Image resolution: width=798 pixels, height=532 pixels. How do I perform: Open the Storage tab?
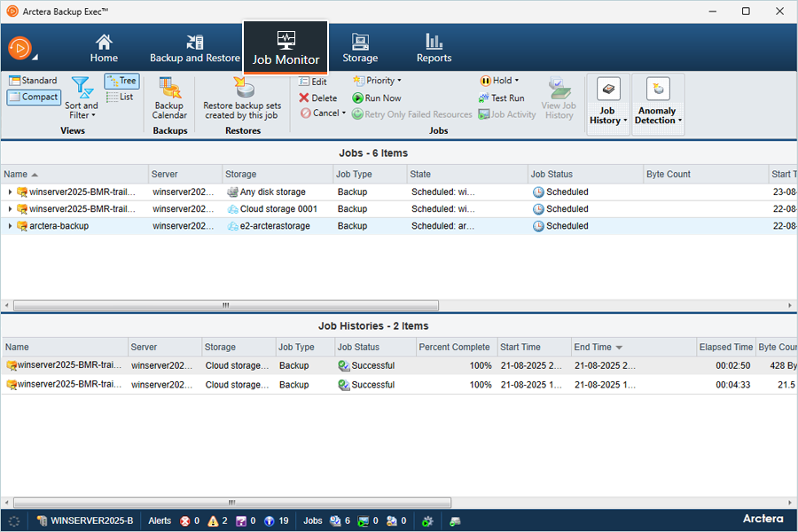(x=360, y=49)
